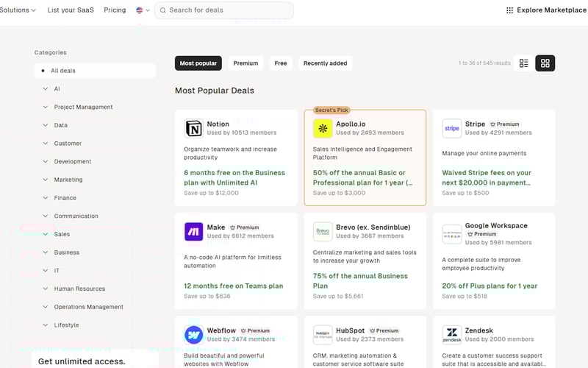
Task: Open the Pricing navigation link
Action: (x=115, y=10)
